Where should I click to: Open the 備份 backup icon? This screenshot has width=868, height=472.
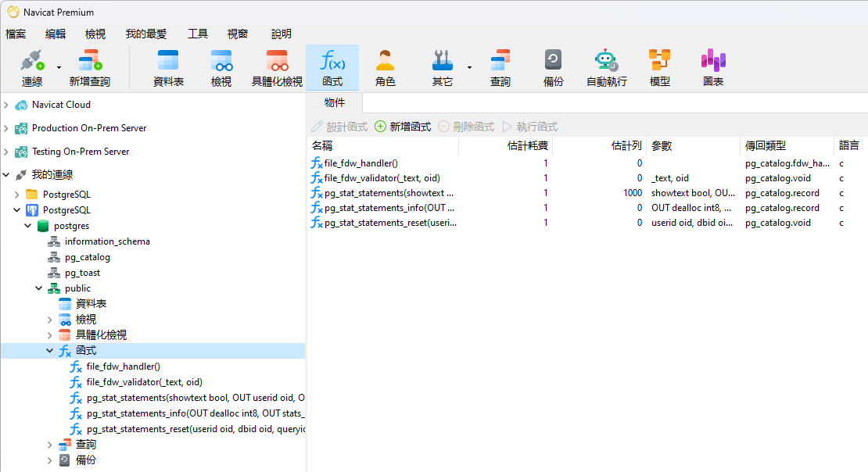[552, 66]
